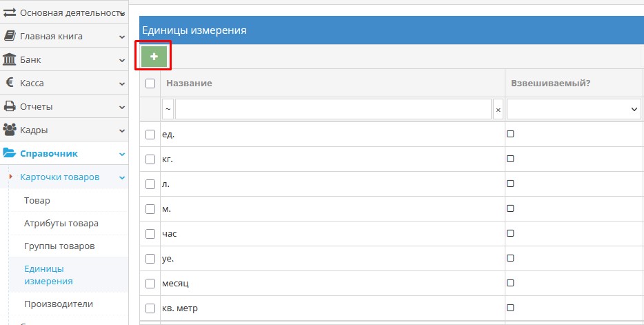This screenshot has height=325, width=644.
Task: Click the people icon next to Кадры
Action: click(10, 130)
